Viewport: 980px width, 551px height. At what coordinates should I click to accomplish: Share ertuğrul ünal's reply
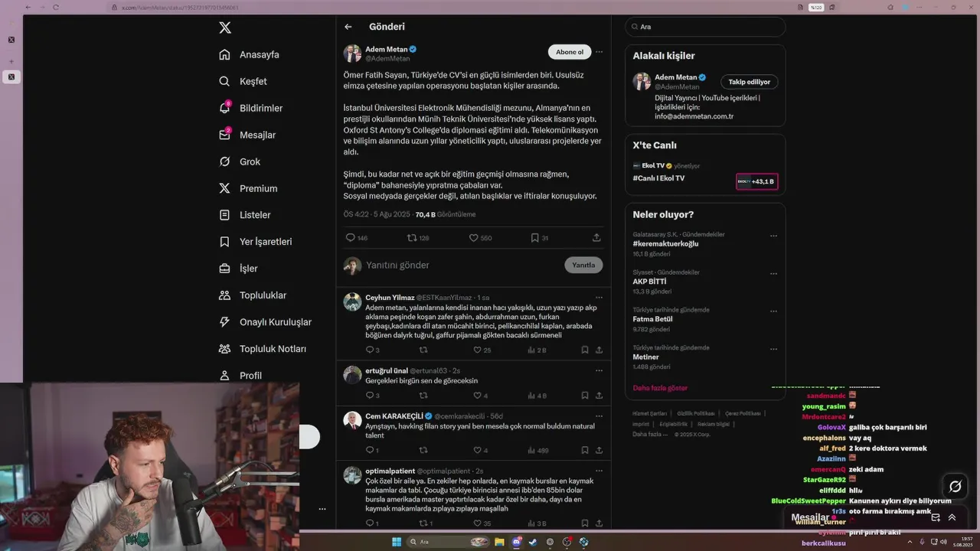(x=599, y=396)
